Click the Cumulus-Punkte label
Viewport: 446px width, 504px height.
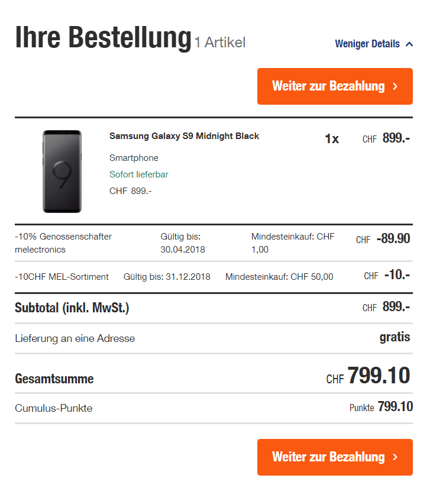pyautogui.click(x=53, y=408)
